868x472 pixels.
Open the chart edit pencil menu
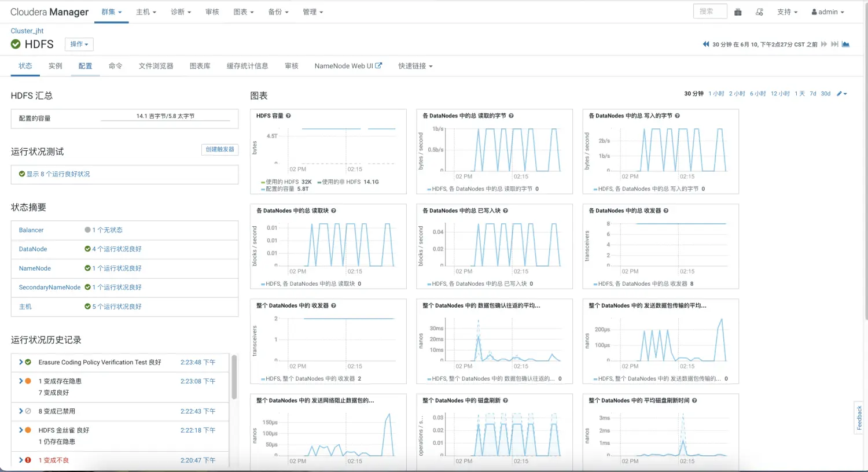842,94
